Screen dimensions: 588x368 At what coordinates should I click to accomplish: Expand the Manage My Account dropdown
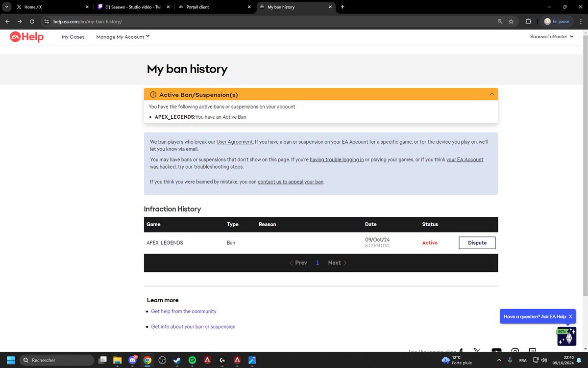coord(122,37)
